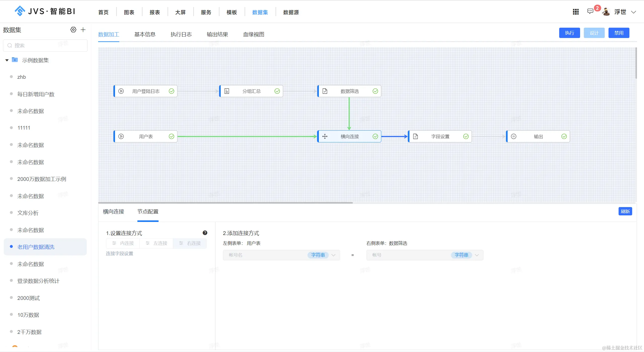
Task: Open the 数据源 menu item
Action: point(291,12)
